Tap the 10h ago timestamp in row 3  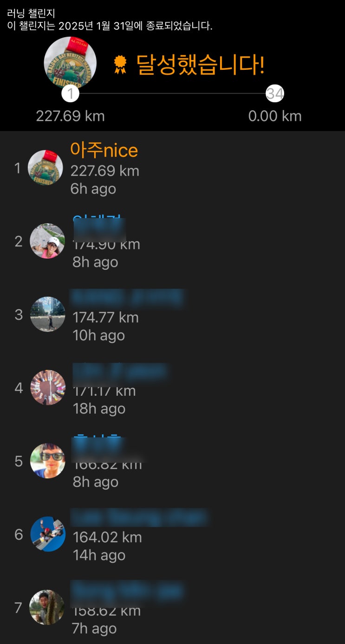tap(99, 335)
